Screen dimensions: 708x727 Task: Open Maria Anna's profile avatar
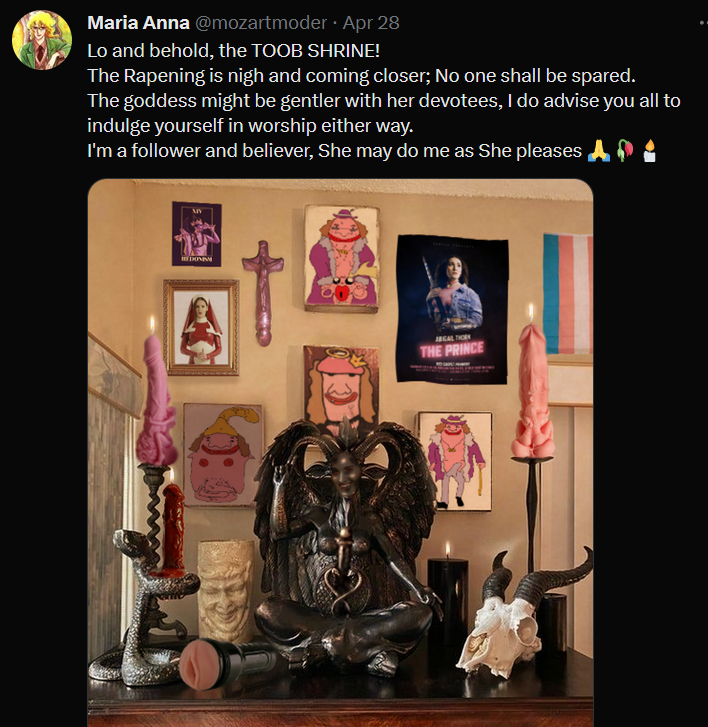42,40
